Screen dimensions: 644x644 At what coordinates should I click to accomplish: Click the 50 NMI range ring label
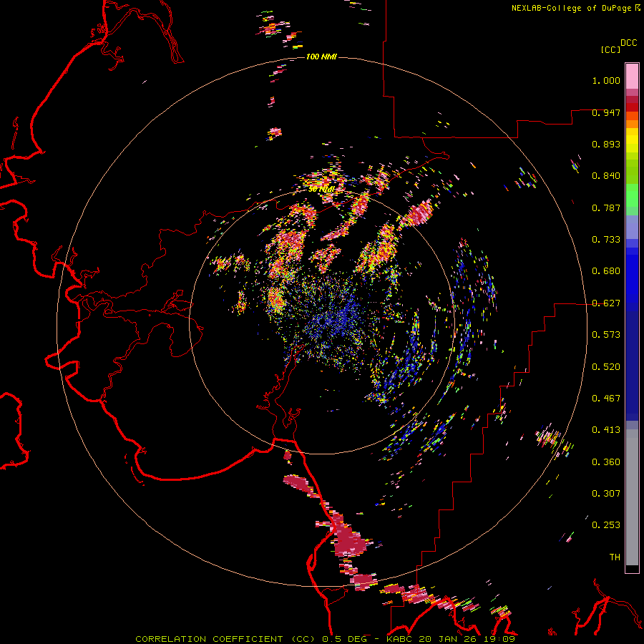tap(321, 190)
